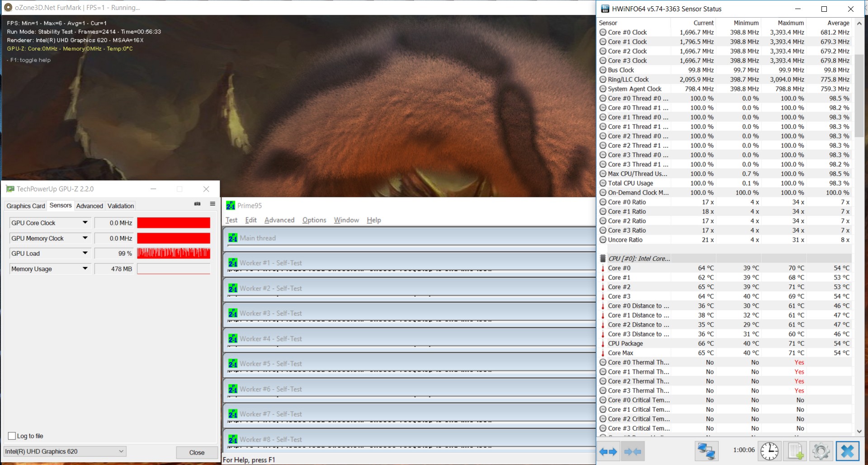
Task: Click thermometer icon beside CPU Package row
Action: pos(603,343)
